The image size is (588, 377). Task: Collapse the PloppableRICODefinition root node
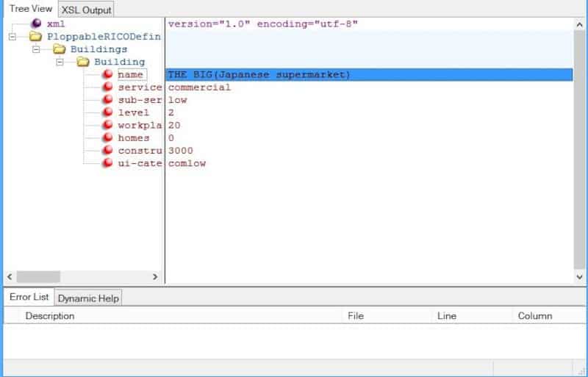pos(12,37)
